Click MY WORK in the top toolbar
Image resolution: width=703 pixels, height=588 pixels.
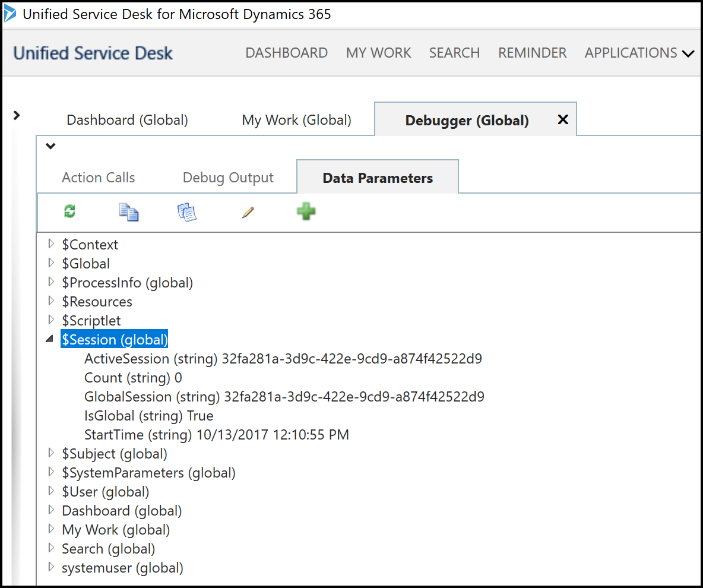click(x=378, y=53)
